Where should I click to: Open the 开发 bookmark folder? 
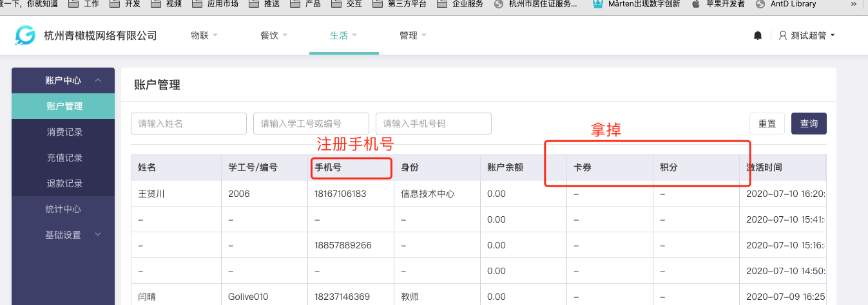(x=124, y=4)
